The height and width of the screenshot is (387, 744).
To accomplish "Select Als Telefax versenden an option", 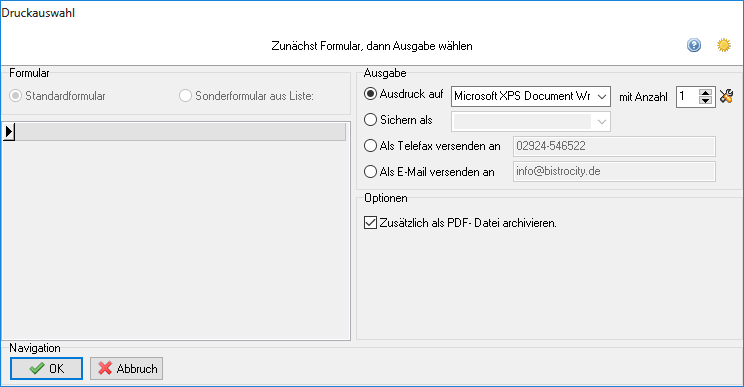I will tap(370, 146).
